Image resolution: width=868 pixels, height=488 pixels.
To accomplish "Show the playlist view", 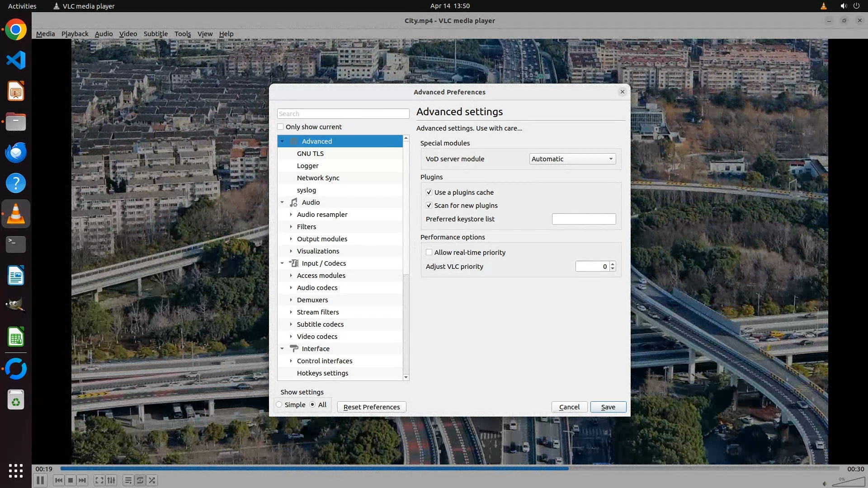I will [x=128, y=480].
